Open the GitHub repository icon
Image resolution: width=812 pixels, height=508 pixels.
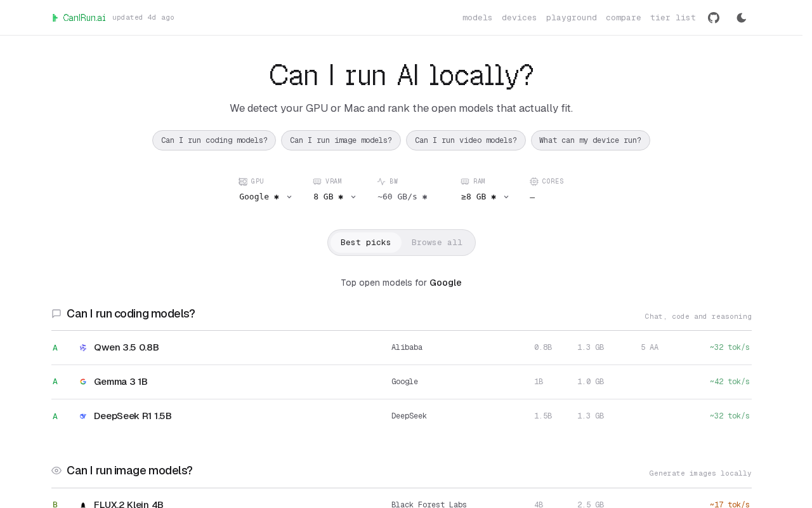714,18
